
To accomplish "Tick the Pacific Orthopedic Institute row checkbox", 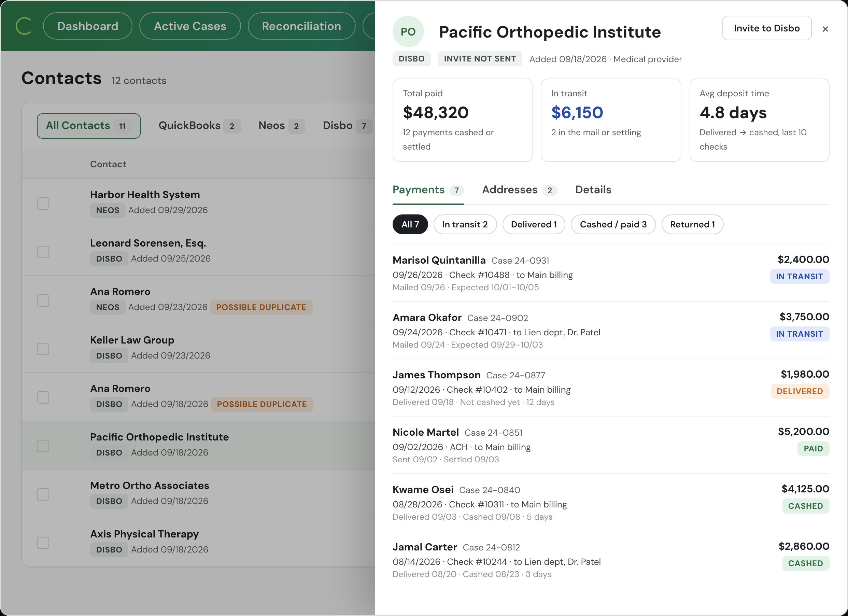I will [x=43, y=446].
